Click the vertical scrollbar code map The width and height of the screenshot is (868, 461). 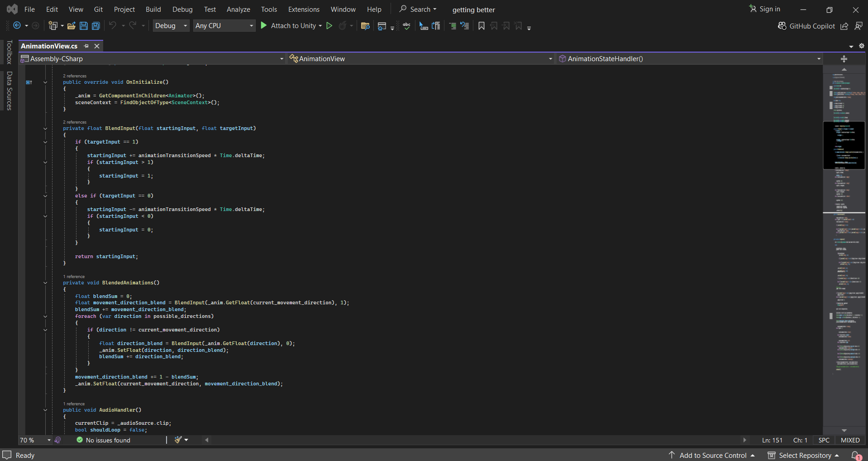(x=844, y=272)
